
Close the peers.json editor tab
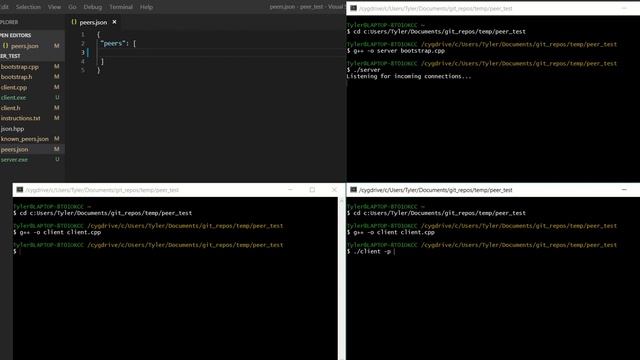point(114,22)
